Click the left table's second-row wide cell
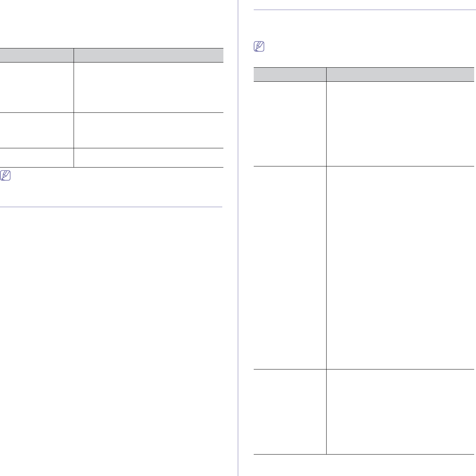Screen dimensions: 476x476 [x=149, y=131]
